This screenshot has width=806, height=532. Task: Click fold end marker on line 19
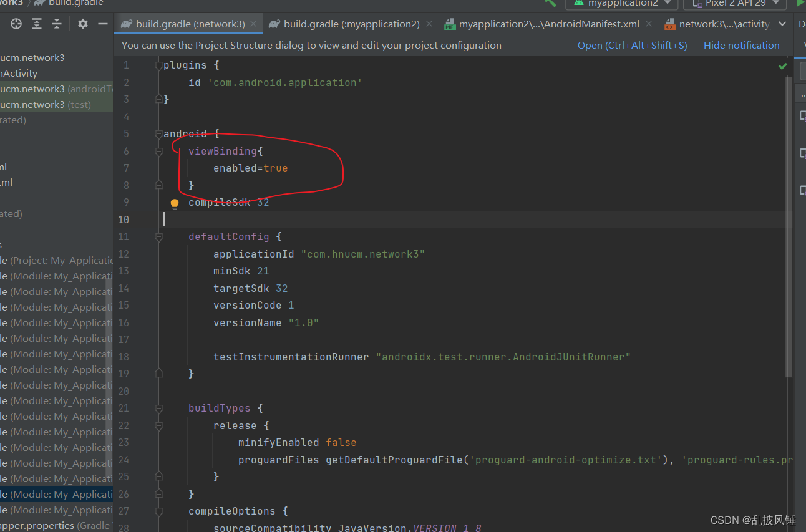[158, 373]
